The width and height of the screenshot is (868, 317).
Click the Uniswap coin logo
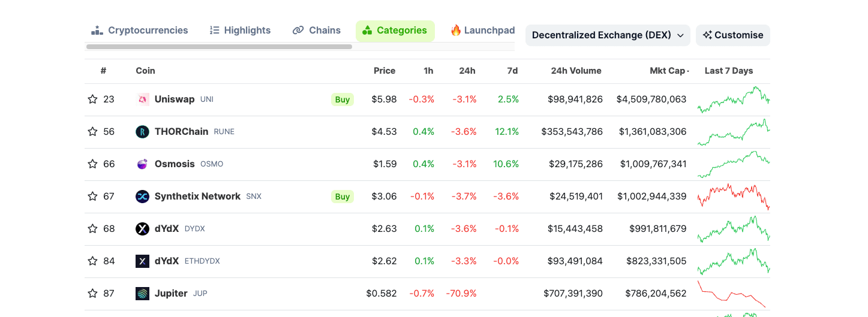(142, 99)
